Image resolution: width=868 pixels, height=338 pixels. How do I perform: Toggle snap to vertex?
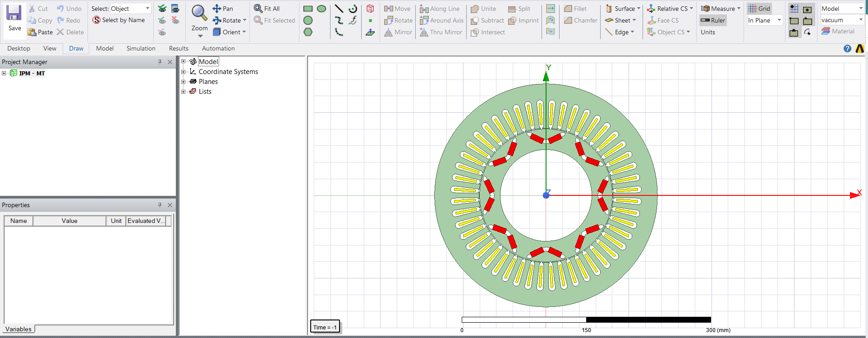pyautogui.click(x=795, y=20)
